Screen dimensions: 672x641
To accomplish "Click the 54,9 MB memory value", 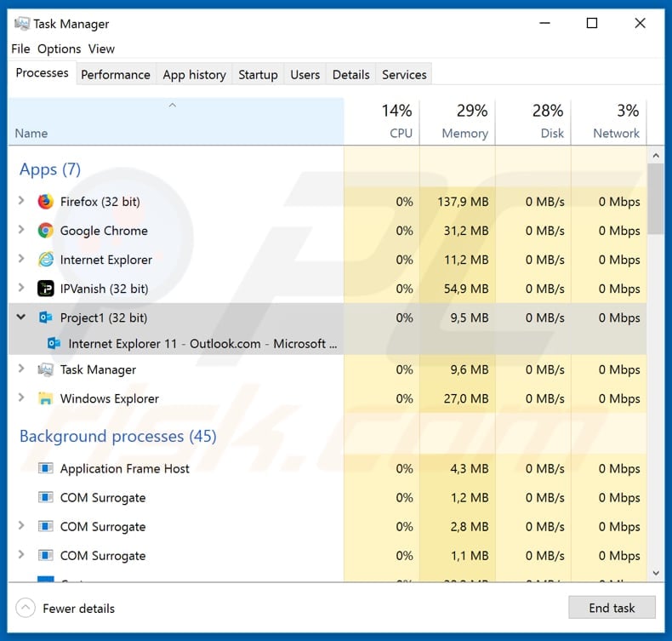I will click(x=466, y=289).
